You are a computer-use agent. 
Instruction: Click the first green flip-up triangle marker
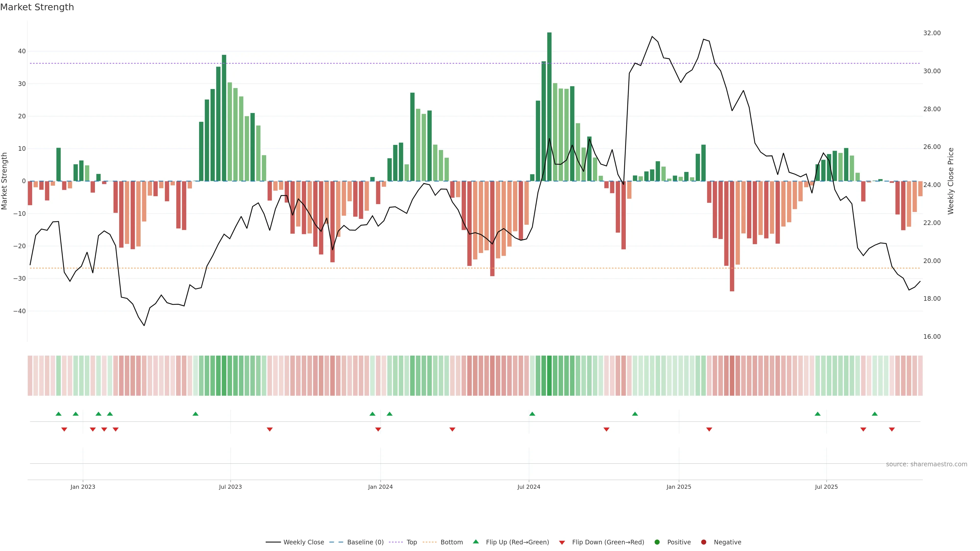coord(58,414)
